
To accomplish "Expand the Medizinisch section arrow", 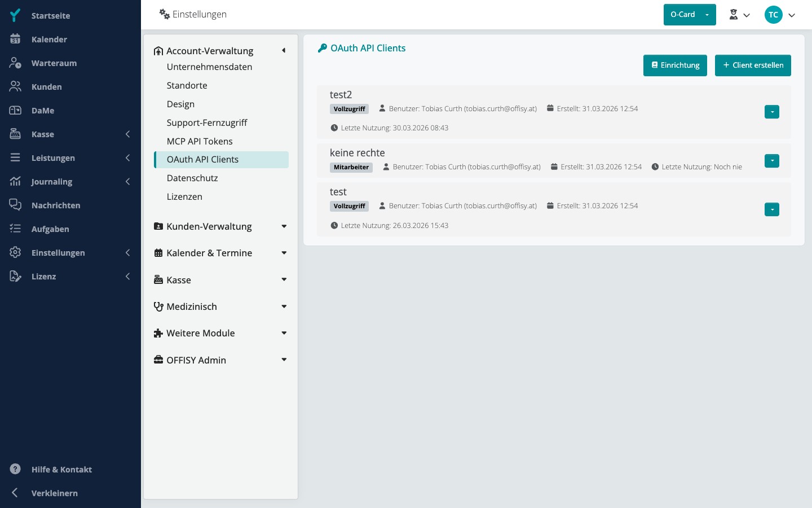I will tap(284, 306).
